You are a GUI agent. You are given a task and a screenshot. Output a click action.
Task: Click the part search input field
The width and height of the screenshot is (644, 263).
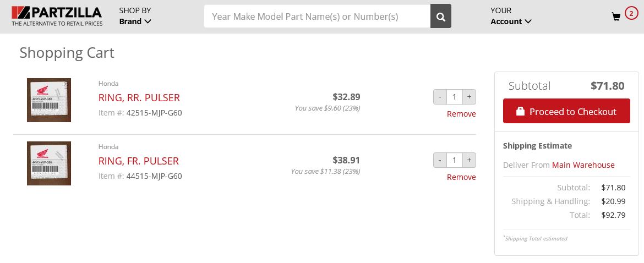point(317,17)
